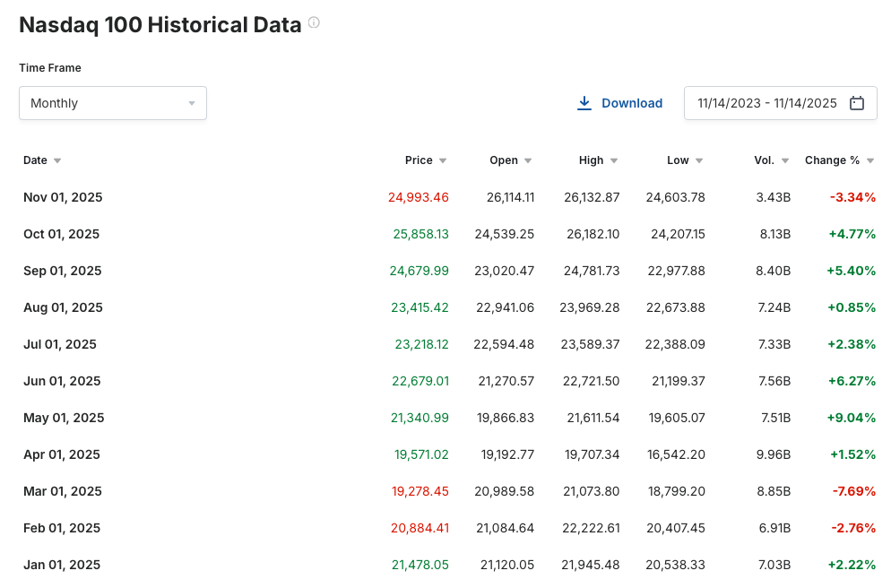Click the download arrow icon
The height and width of the screenshot is (588, 891).
pos(584,103)
